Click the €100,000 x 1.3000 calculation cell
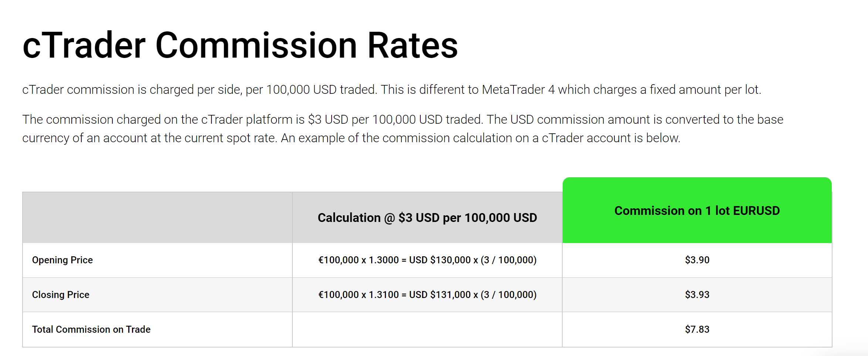 coord(427,260)
